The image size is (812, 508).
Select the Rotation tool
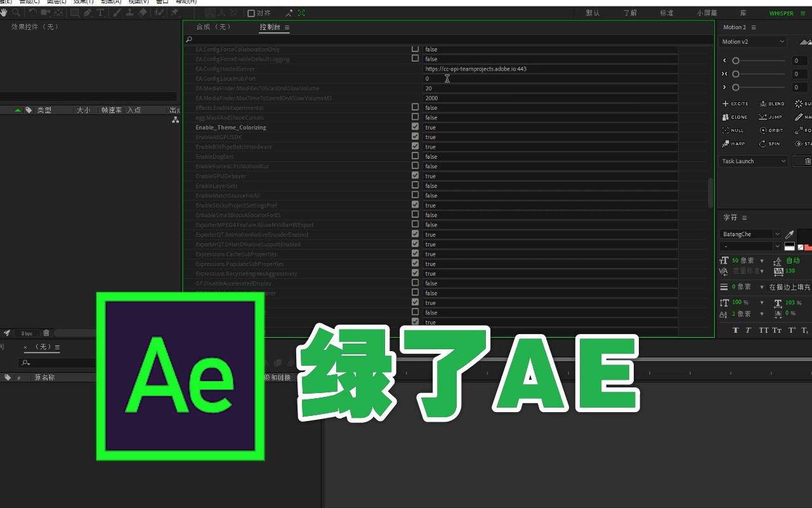tap(32, 12)
